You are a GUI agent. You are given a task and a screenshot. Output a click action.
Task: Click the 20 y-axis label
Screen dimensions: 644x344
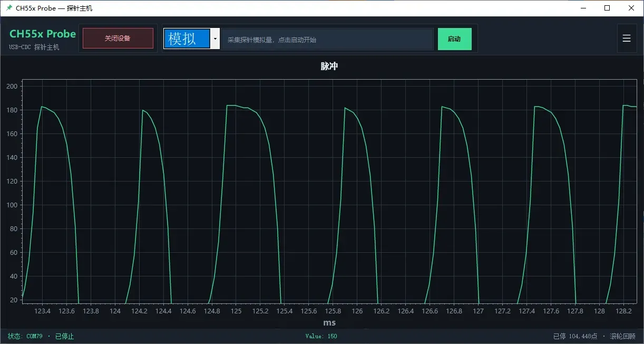click(14, 300)
